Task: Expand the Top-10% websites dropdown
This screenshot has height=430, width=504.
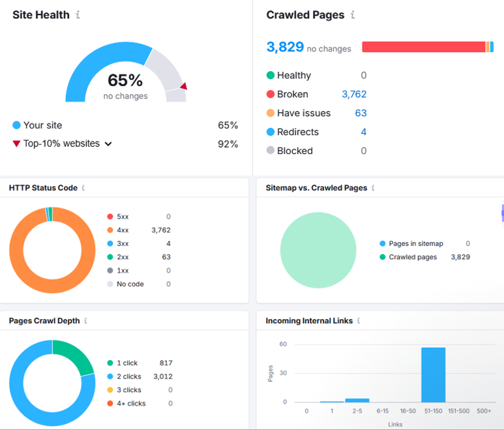Action: pos(108,144)
